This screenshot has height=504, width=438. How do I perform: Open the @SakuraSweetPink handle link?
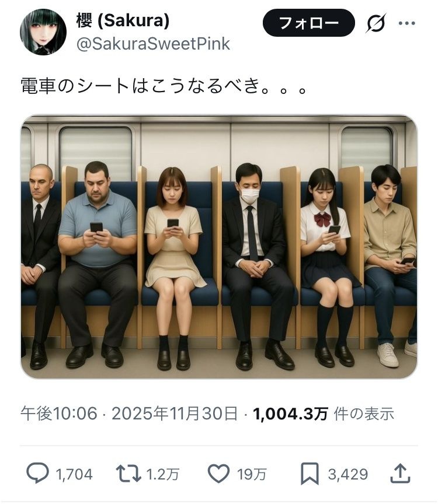click(153, 44)
